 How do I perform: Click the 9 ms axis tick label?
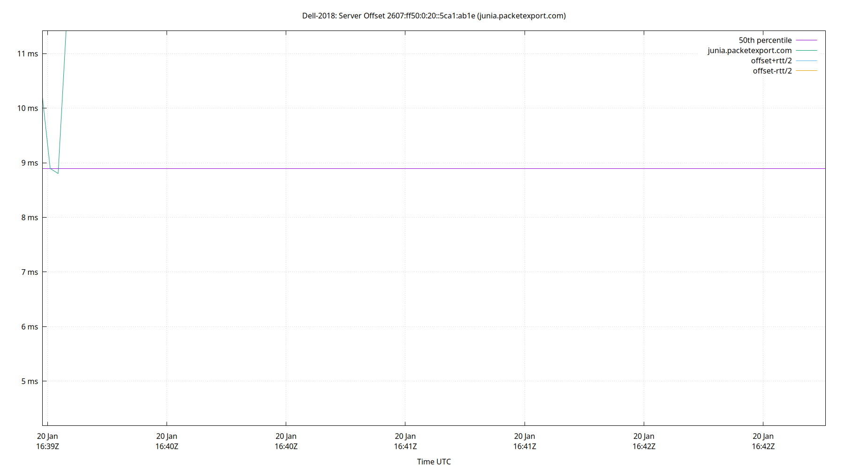coord(29,163)
